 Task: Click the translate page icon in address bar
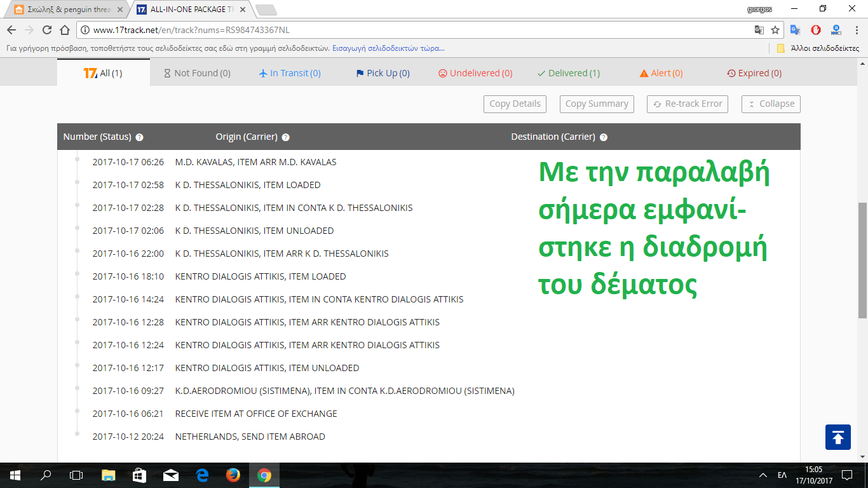click(x=759, y=30)
